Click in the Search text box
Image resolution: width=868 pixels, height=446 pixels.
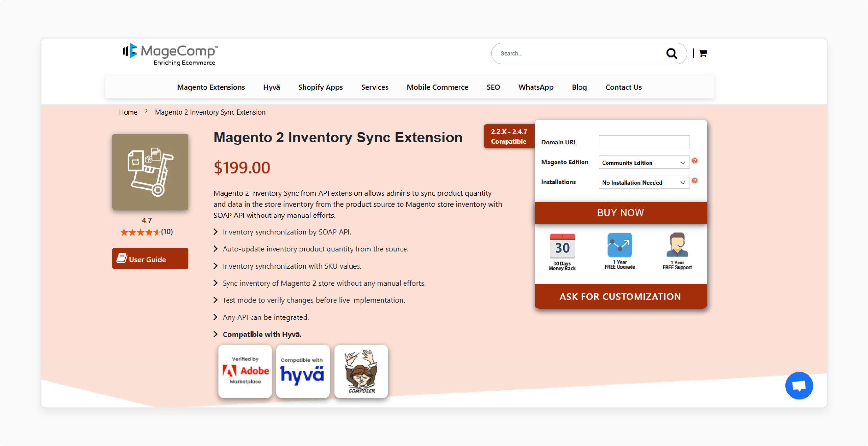580,53
